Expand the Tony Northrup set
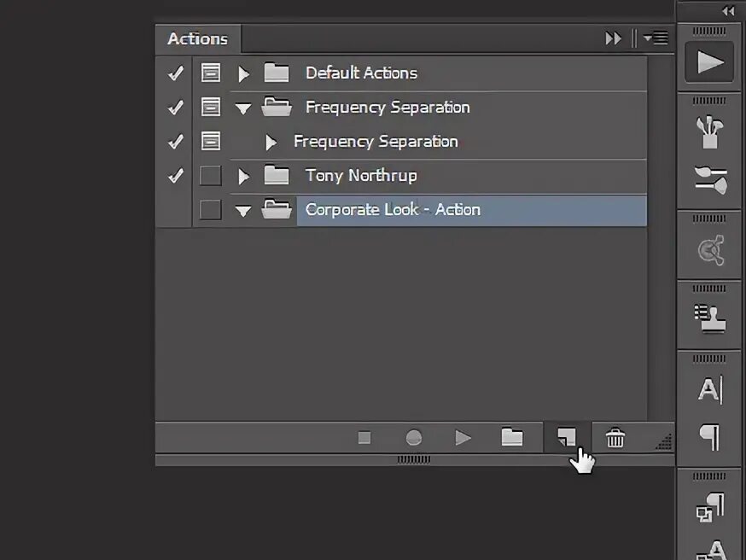Viewport: 746px width, 560px height. [243, 177]
